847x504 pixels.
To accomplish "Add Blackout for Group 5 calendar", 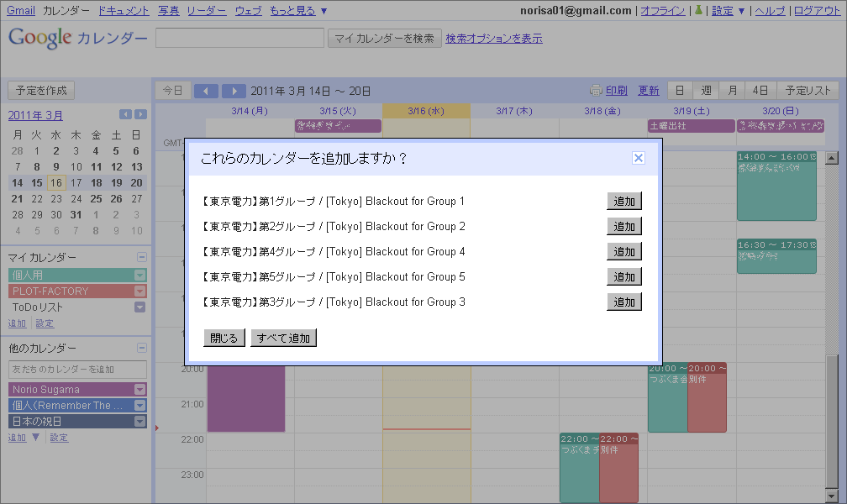I will 623,276.
